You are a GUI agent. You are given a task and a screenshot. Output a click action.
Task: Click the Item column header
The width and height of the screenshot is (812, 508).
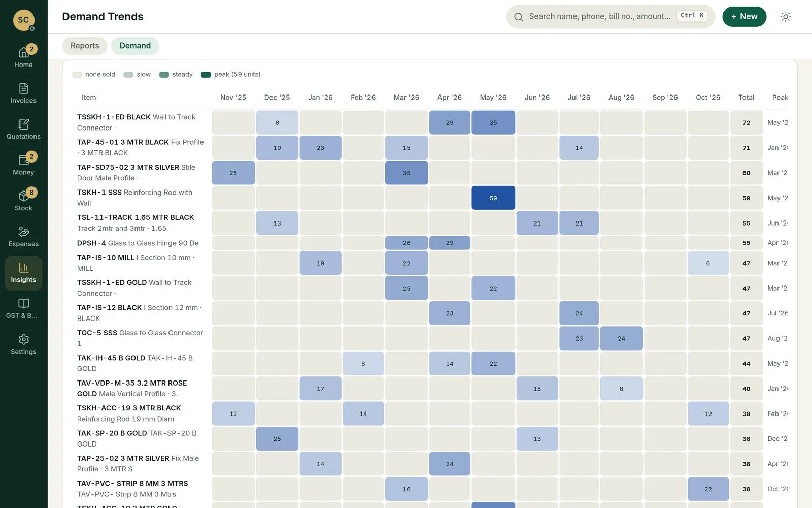pyautogui.click(x=89, y=98)
